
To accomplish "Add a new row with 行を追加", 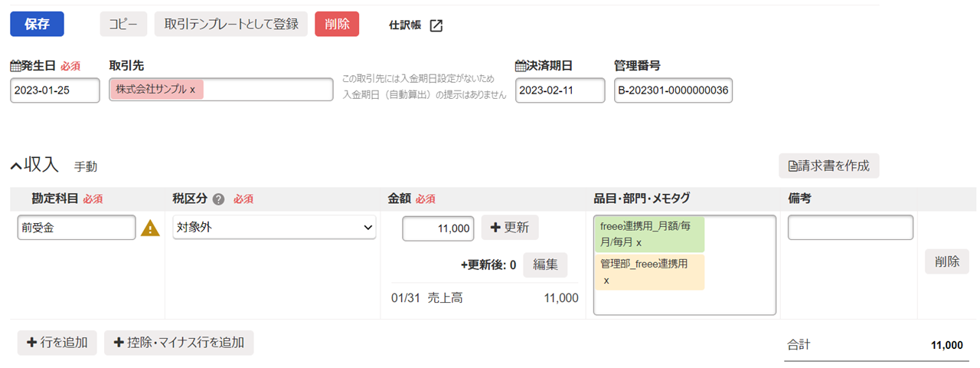I will pyautogui.click(x=57, y=343).
